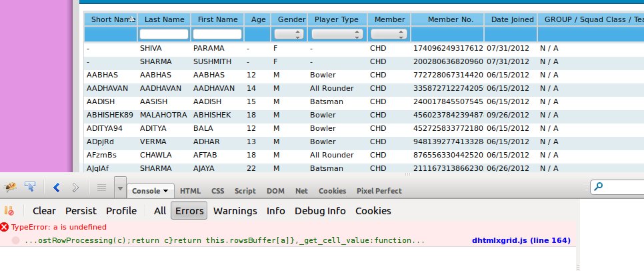Go back with the blue arrow
The width and height of the screenshot is (644, 271).
point(56,188)
